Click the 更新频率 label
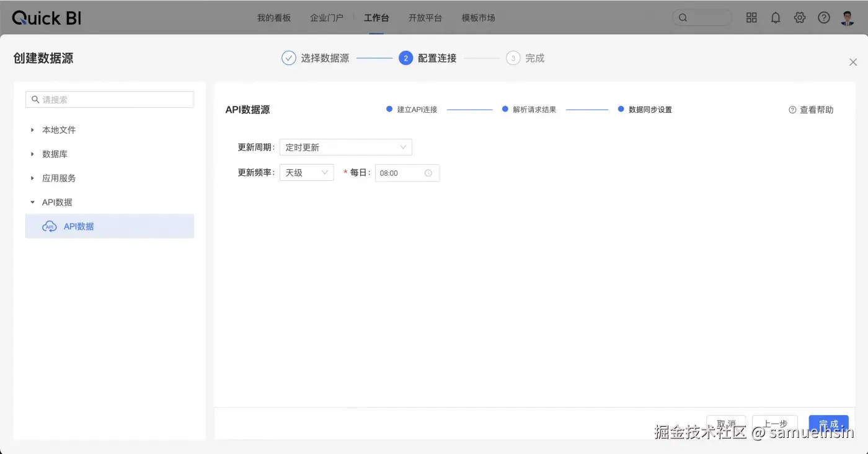Viewport: 868px width, 454px height. point(256,173)
